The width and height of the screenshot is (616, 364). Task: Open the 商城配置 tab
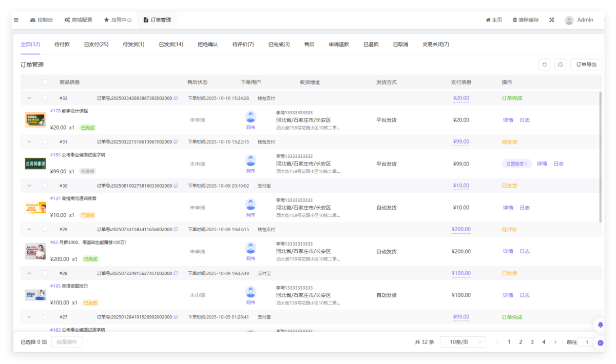point(78,20)
